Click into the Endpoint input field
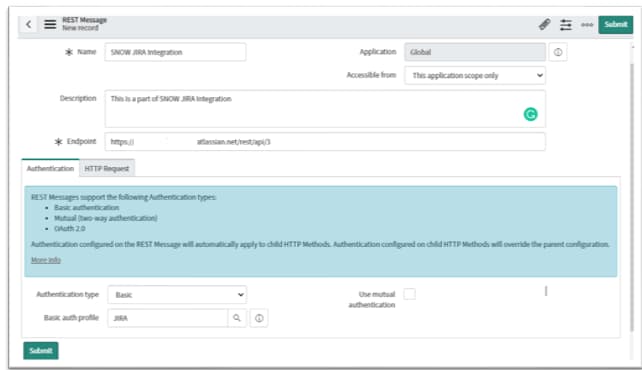 [x=325, y=142]
